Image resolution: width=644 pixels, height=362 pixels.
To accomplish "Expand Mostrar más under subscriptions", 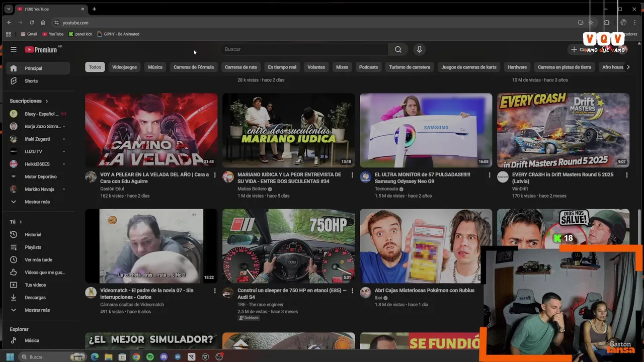I will click(x=37, y=202).
